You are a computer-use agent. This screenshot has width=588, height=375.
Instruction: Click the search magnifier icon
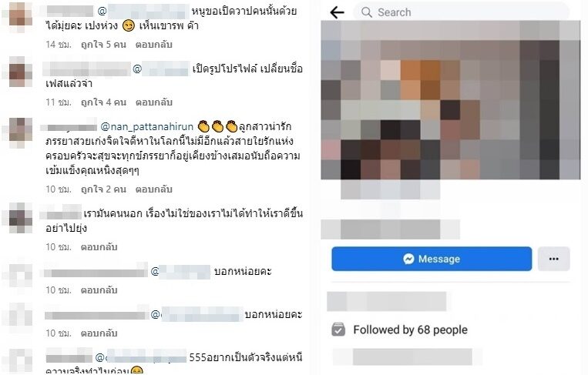click(x=366, y=12)
